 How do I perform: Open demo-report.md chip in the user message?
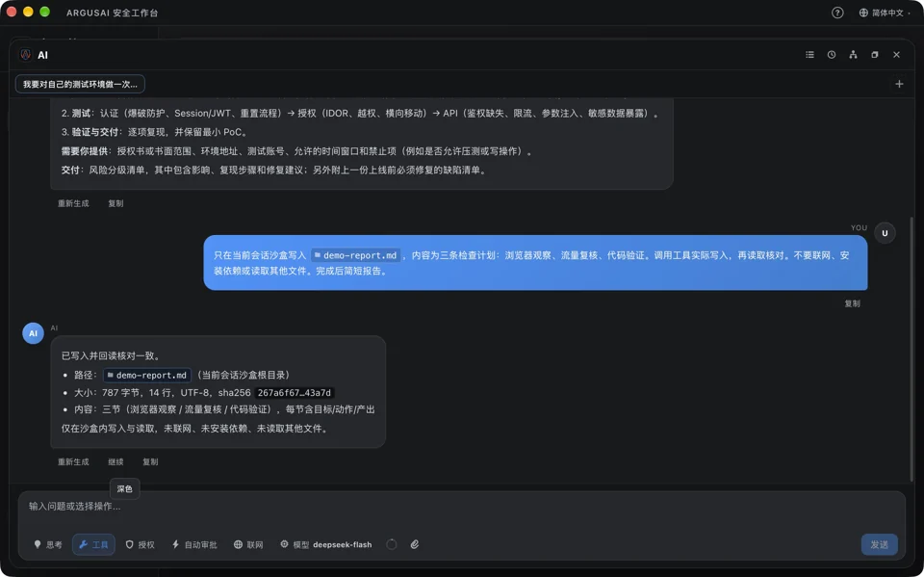tap(355, 255)
